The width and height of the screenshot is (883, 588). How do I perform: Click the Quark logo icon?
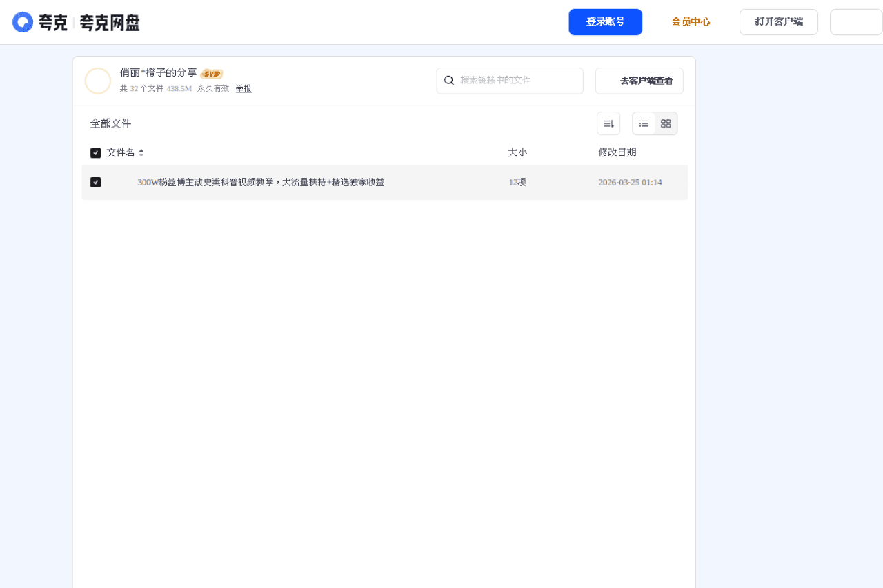pos(23,21)
